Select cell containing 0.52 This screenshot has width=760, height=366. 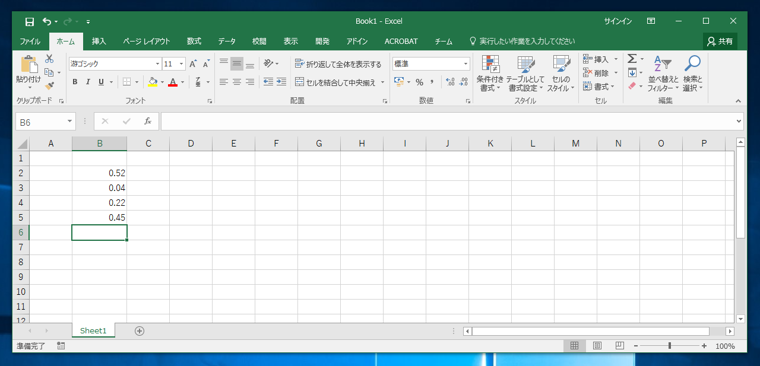click(x=99, y=173)
